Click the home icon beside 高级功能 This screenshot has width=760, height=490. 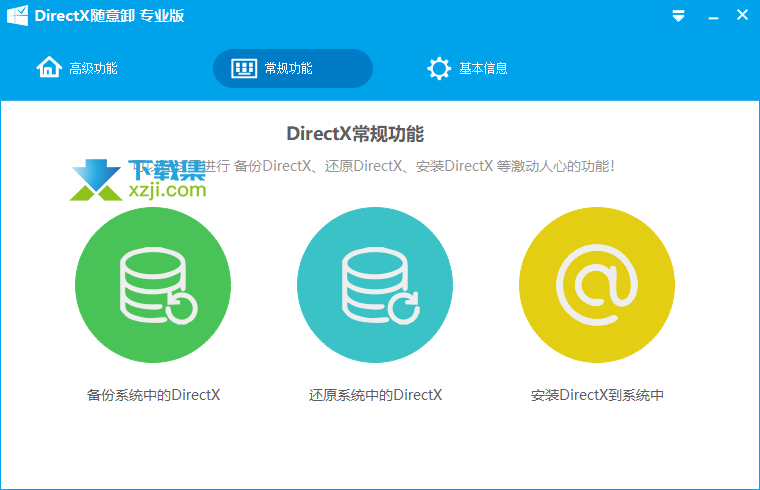[x=49, y=67]
